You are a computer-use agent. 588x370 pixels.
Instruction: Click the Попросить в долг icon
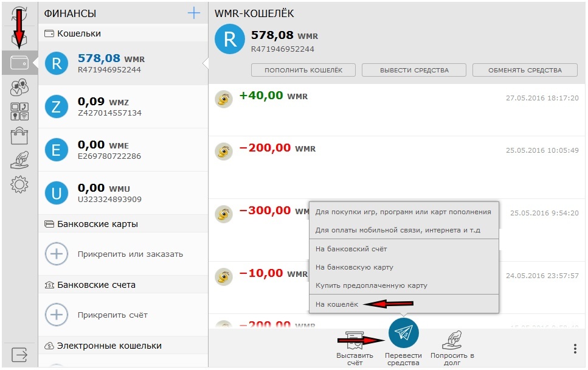[x=452, y=340]
